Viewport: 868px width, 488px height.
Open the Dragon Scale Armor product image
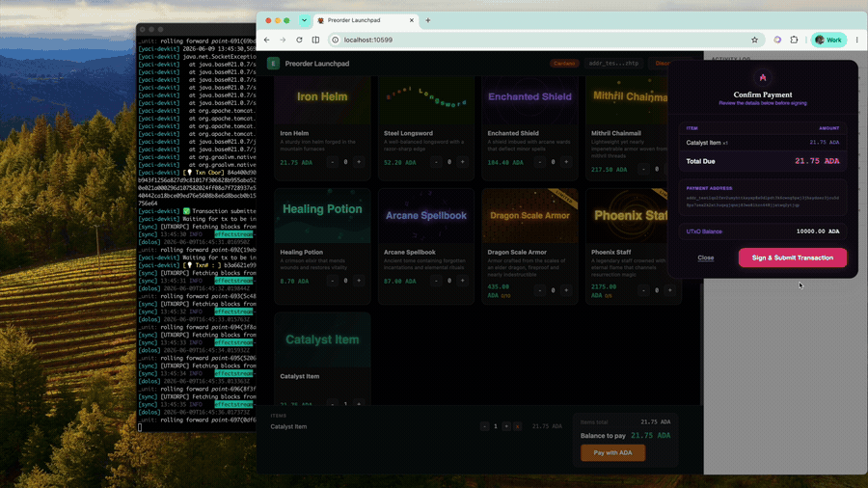pos(529,216)
